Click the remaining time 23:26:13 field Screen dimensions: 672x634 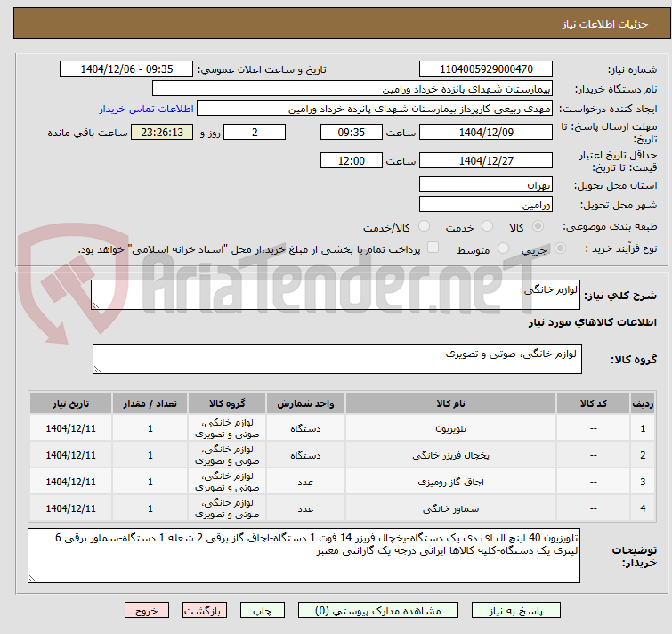(x=162, y=132)
